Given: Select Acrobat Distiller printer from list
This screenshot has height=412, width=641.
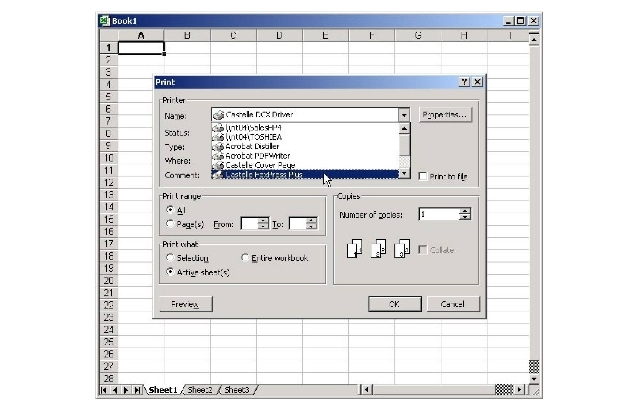Looking at the screenshot, I should (x=253, y=146).
